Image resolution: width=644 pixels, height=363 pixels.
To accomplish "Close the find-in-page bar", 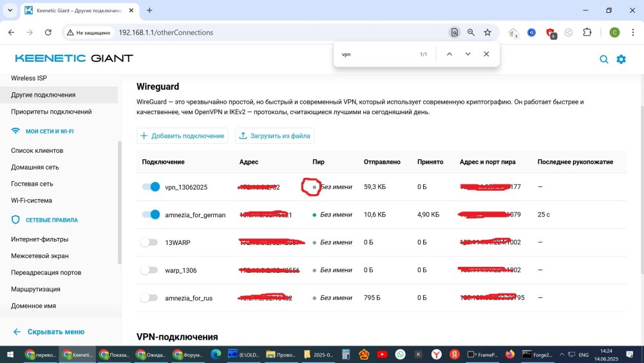I will coord(486,54).
